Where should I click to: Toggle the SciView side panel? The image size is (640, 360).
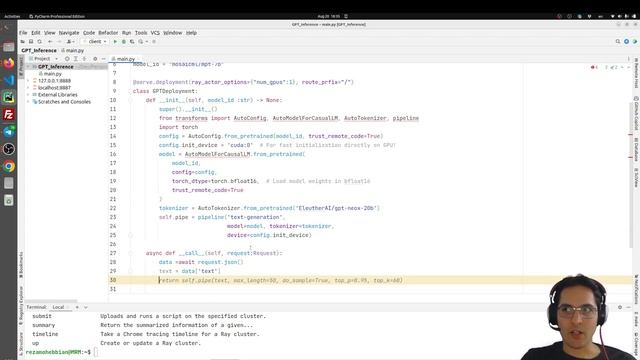click(x=636, y=178)
